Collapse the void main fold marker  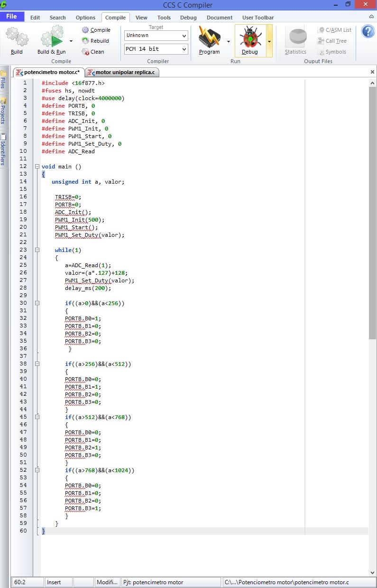point(37,167)
